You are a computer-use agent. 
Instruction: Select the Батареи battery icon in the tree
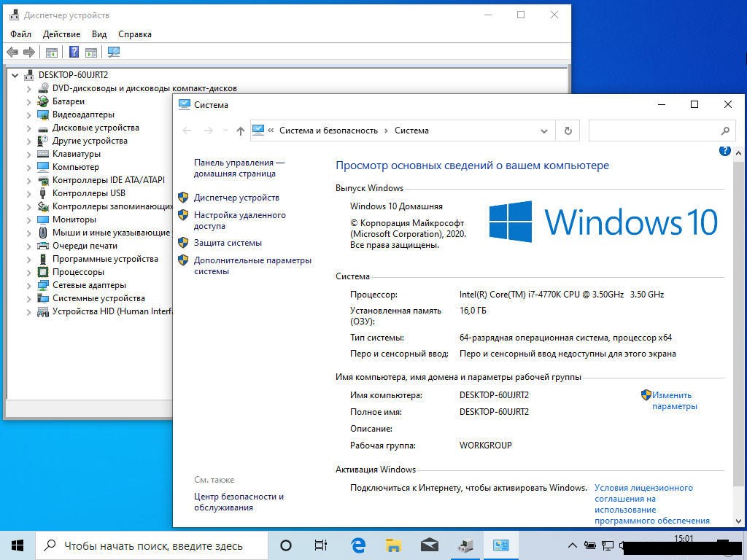[x=43, y=101]
